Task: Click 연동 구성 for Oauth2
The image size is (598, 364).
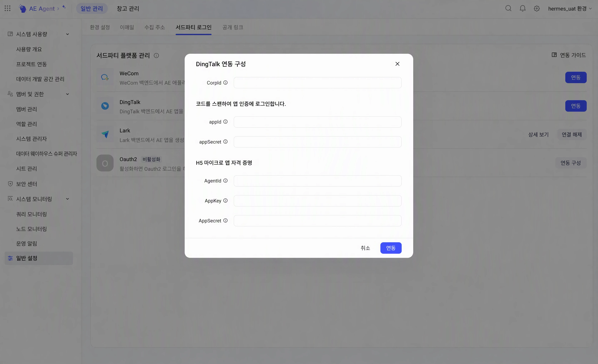Action: pos(571,163)
